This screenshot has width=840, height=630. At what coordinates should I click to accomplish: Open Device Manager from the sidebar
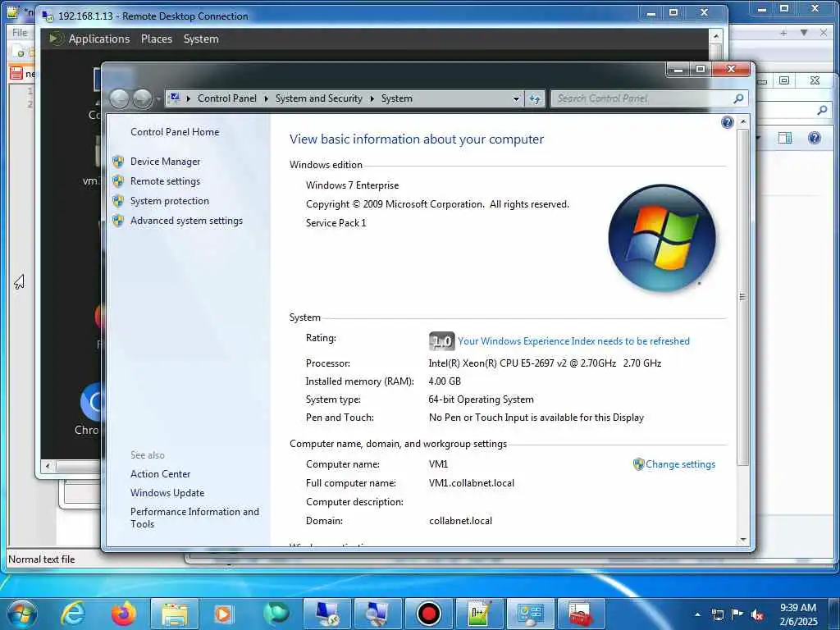165,162
